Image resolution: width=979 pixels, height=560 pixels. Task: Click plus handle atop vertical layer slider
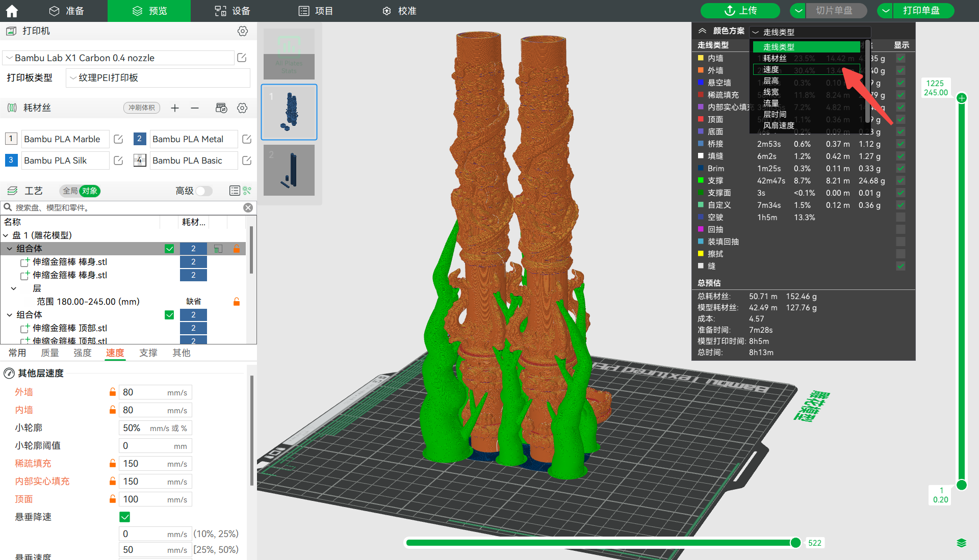tap(962, 98)
